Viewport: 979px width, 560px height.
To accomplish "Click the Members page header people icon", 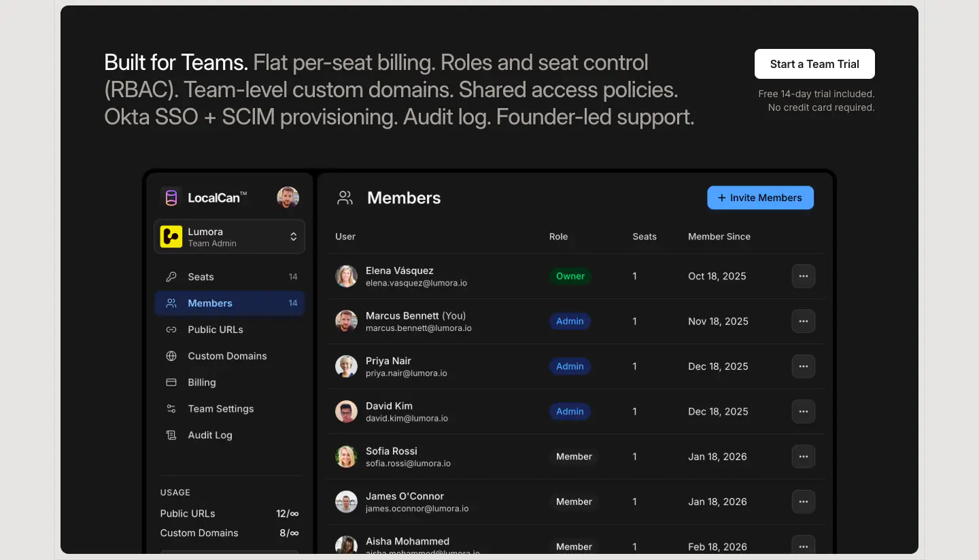I will (345, 198).
